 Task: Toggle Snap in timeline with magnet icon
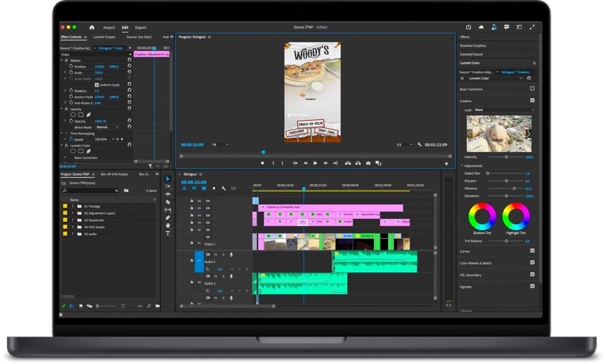194,188
